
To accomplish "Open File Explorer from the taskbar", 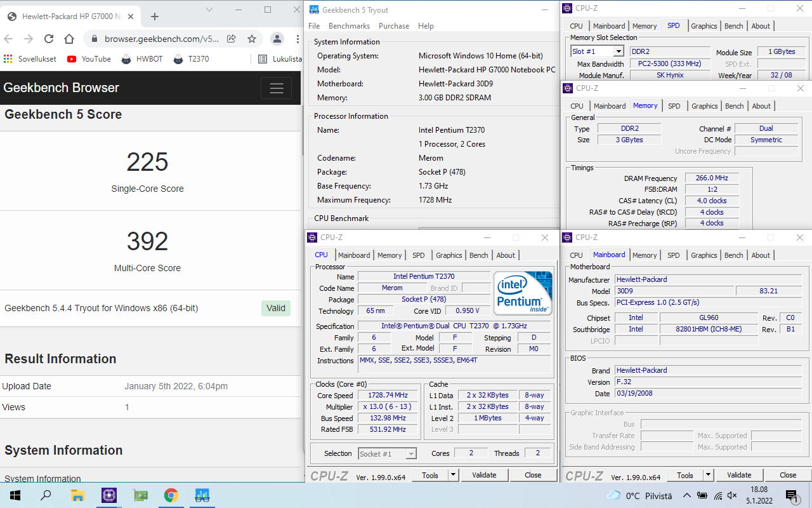I will 77,495.
